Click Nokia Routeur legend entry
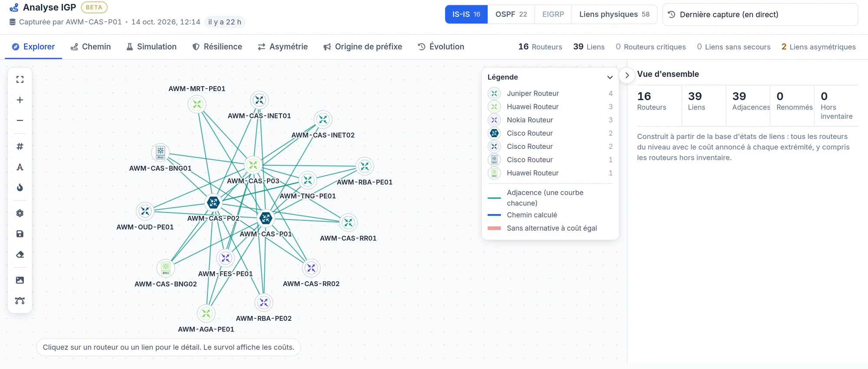The image size is (868, 369). (x=550, y=120)
